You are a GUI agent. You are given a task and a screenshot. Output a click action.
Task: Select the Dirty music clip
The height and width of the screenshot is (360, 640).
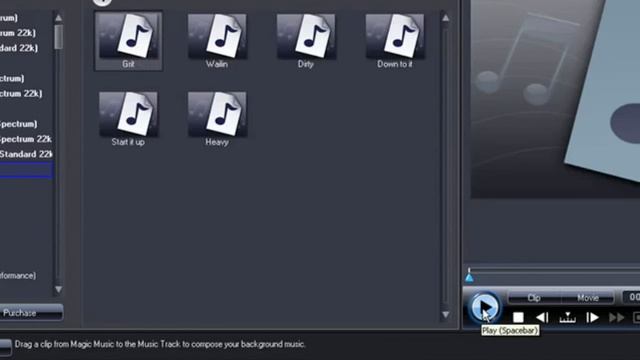pyautogui.click(x=306, y=41)
